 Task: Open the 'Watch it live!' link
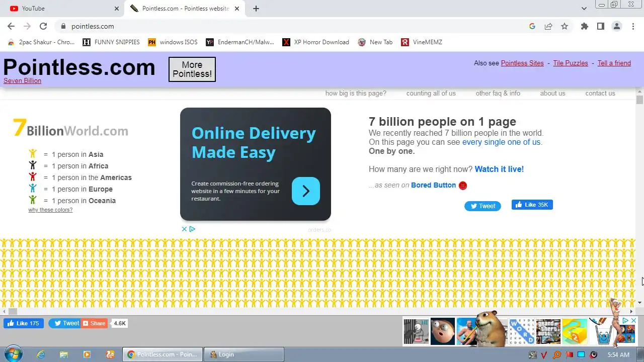499,169
